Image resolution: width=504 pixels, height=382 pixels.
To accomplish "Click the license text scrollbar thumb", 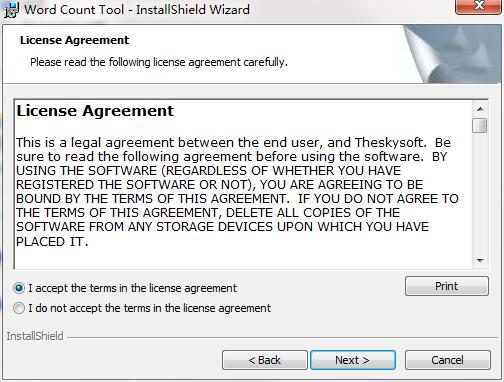I will 480,125.
